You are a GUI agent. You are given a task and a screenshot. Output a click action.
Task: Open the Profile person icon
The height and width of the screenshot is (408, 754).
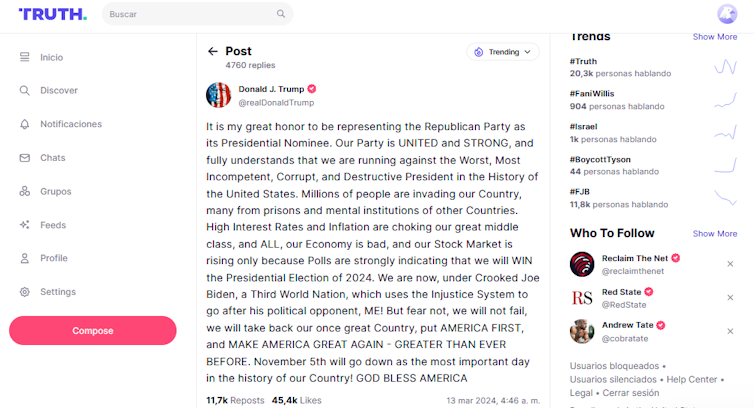pos(24,258)
